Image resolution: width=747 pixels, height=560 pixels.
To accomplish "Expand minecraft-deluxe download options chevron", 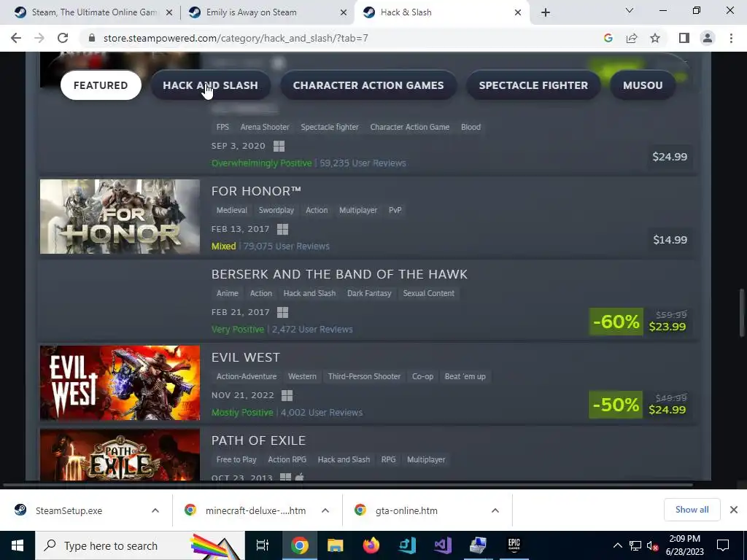I will point(325,510).
